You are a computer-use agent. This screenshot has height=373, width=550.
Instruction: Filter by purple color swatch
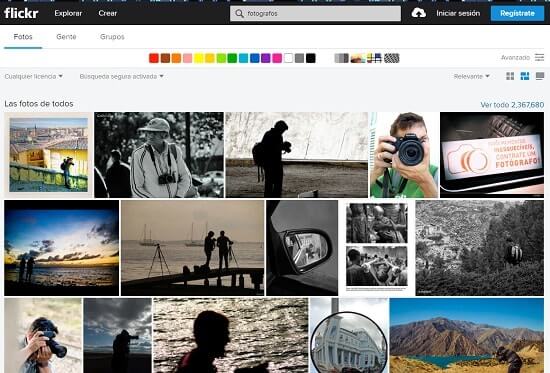266,58
